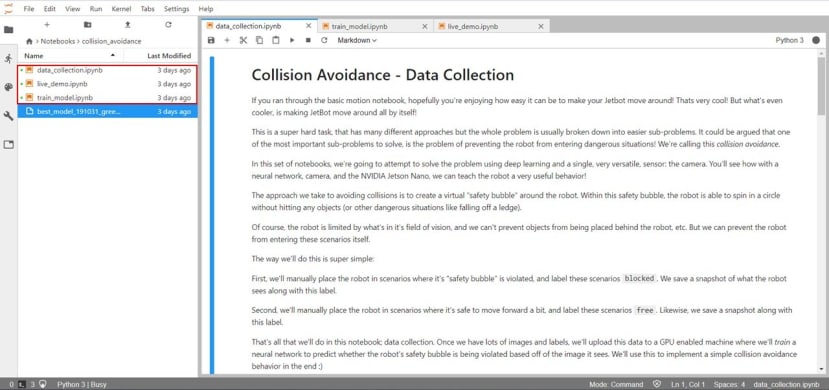Viewport: 829px width, 390px height.
Task: Open the Open Tabs sidebar panel
Action: click(8, 144)
